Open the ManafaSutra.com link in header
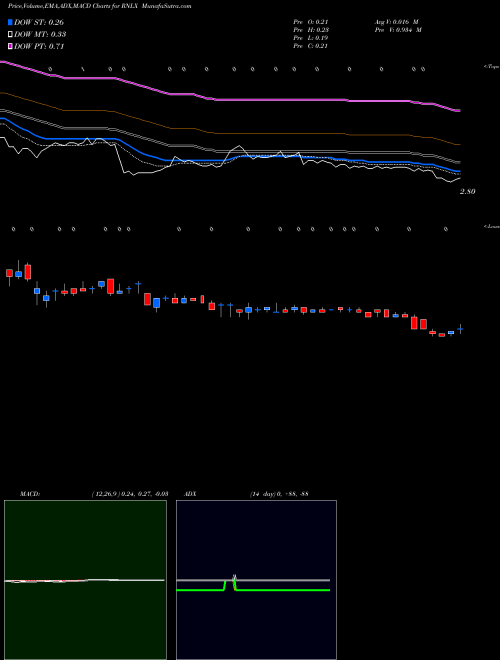The width and height of the screenshot is (500, 660). [x=167, y=7]
